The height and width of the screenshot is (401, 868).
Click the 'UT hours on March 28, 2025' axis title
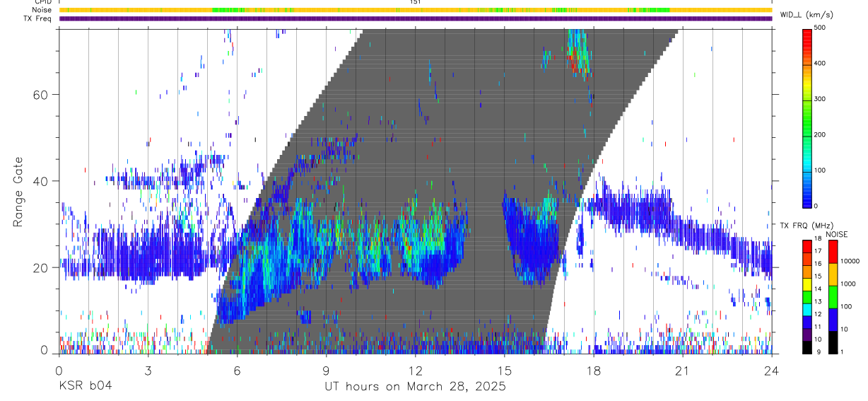point(415,386)
